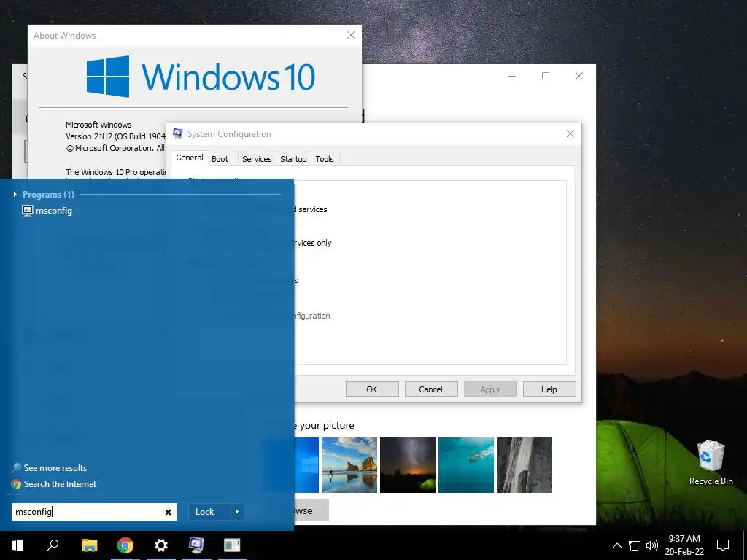Click Search the Internet link
This screenshot has height=560, width=747.
(x=60, y=484)
